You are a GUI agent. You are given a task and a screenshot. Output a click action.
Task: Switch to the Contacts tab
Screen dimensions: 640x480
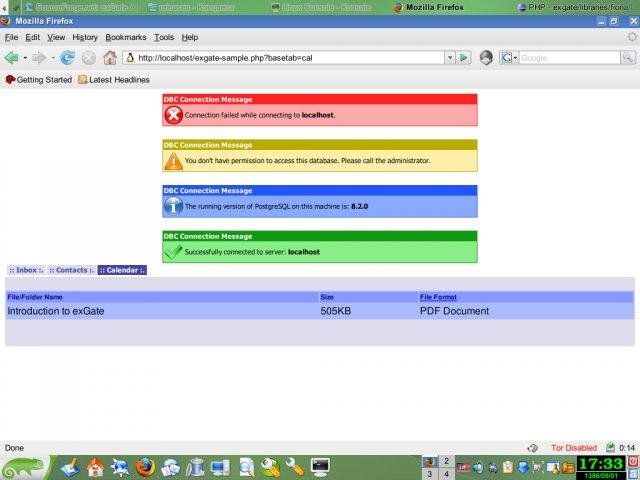click(71, 270)
